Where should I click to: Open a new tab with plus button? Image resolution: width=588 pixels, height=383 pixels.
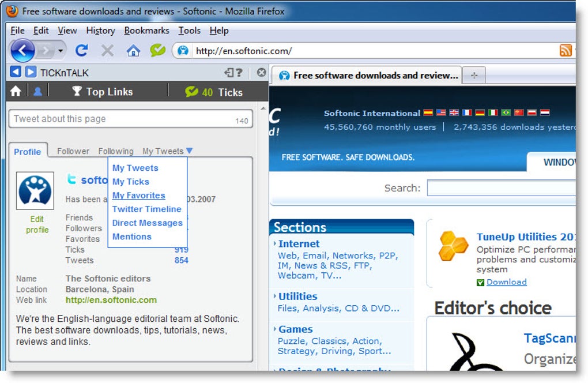pyautogui.click(x=474, y=76)
